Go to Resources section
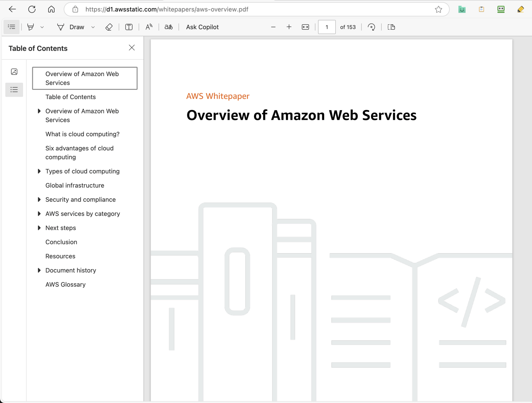This screenshot has height=403, width=532. click(x=60, y=256)
